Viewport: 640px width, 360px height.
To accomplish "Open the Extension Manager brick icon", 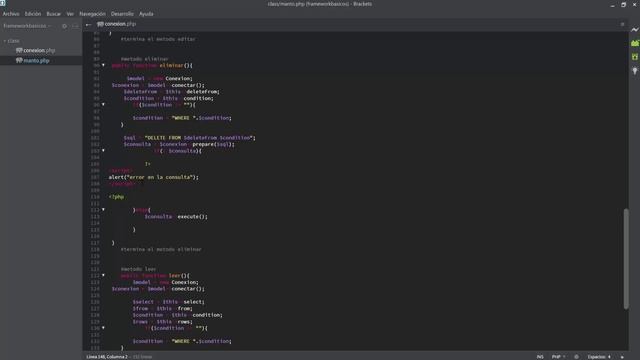I will [635, 43].
